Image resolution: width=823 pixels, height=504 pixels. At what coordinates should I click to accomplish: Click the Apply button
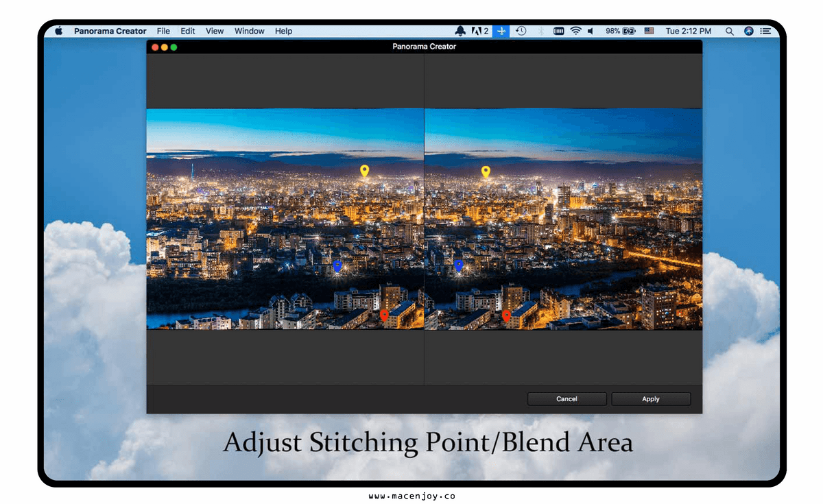[x=651, y=399]
